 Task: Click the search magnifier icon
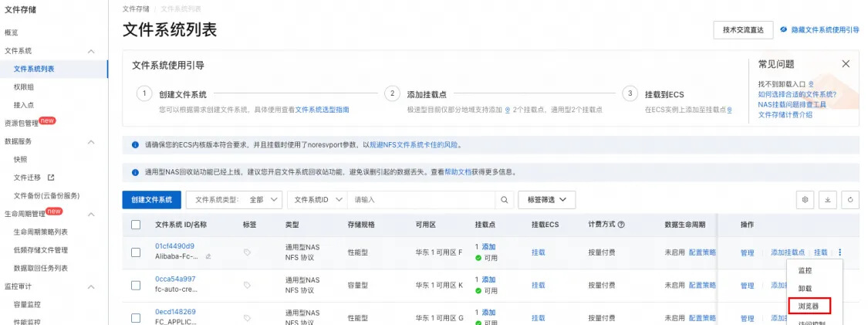point(504,200)
